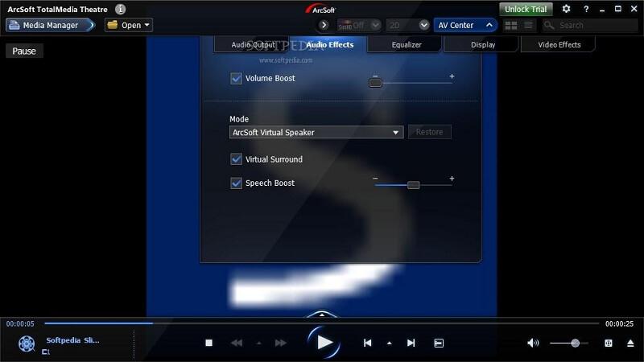Uncheck the Volume Boost checkbox

pyautogui.click(x=236, y=78)
